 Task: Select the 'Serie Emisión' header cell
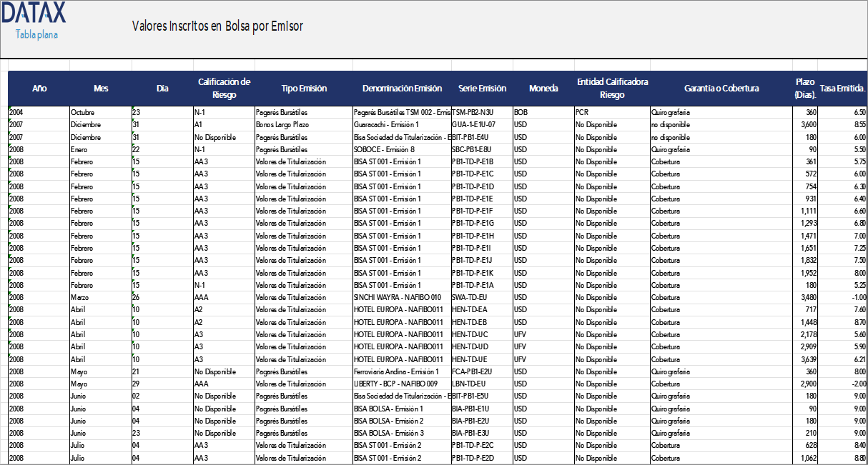(482, 89)
